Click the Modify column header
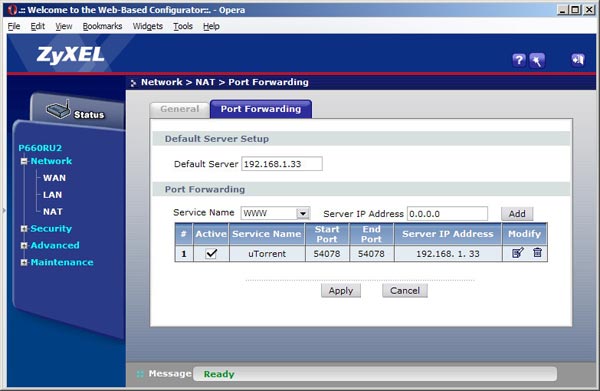Viewport: 600px width, 391px height. [x=524, y=234]
